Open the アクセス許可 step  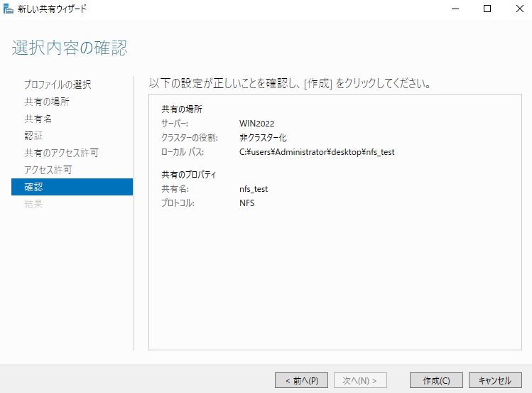tap(48, 170)
